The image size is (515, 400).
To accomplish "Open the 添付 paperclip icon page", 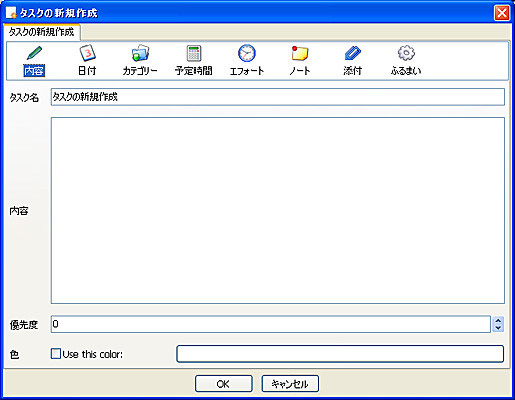I will 353,53.
